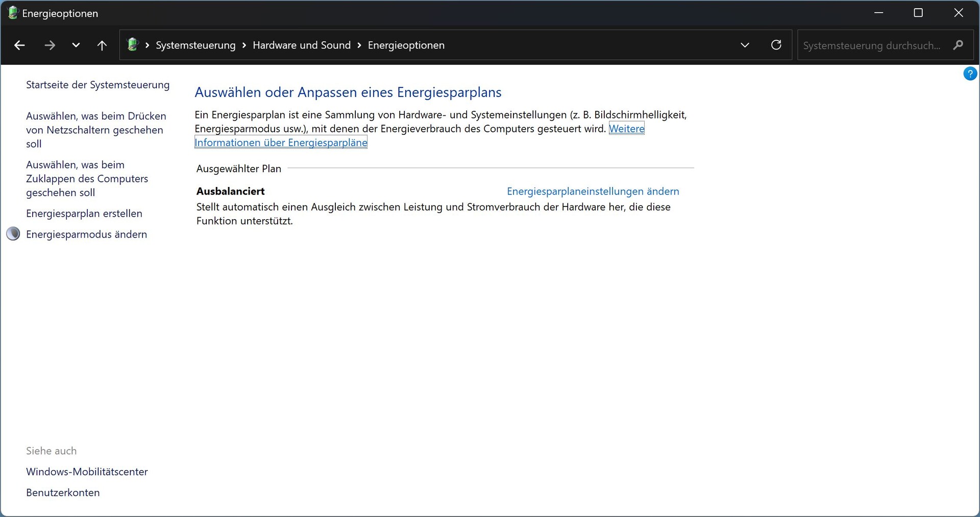Screen dimensions: 980x517
Task: Expand chevron after Systemsteuerung breadcrumb
Action: [x=244, y=45]
